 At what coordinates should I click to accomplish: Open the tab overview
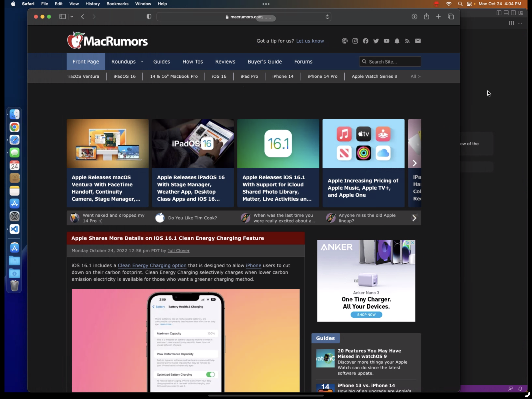pos(451,16)
